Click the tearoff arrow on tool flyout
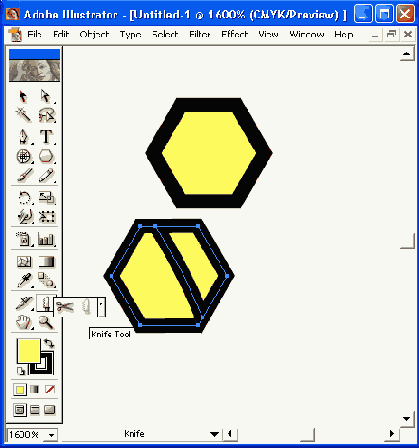This screenshot has height=448, width=419. pos(101,307)
